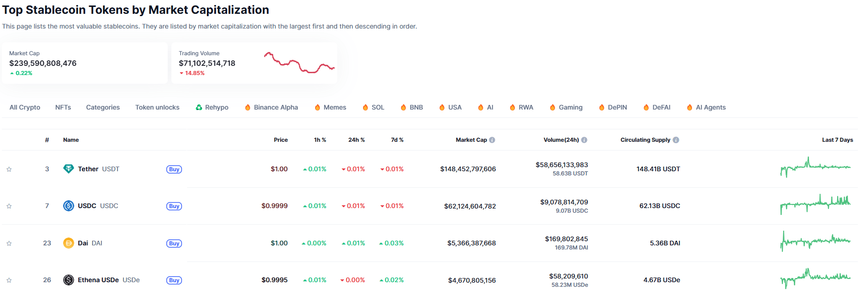Click the flame icon beside USA
Screen dimensions: 868x296
pyautogui.click(x=442, y=107)
